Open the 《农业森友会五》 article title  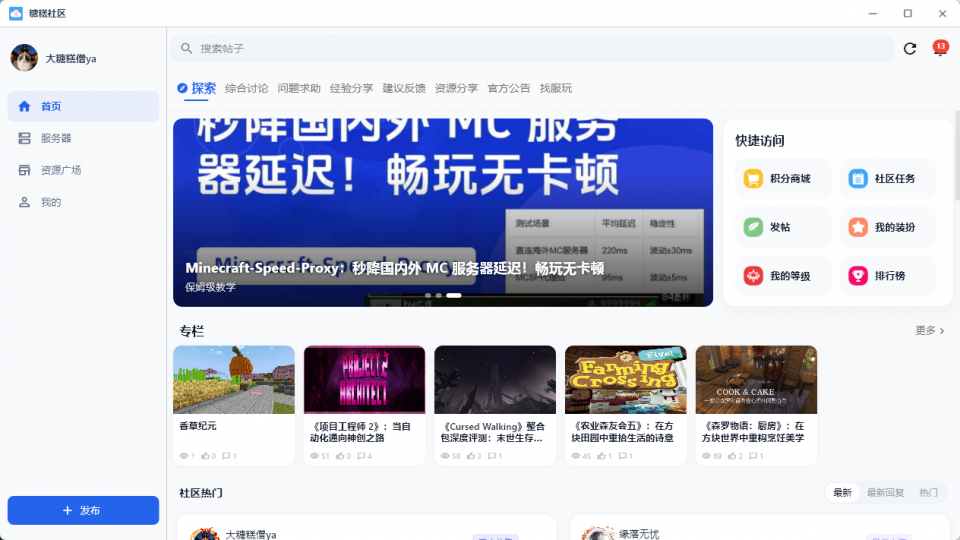point(622,432)
